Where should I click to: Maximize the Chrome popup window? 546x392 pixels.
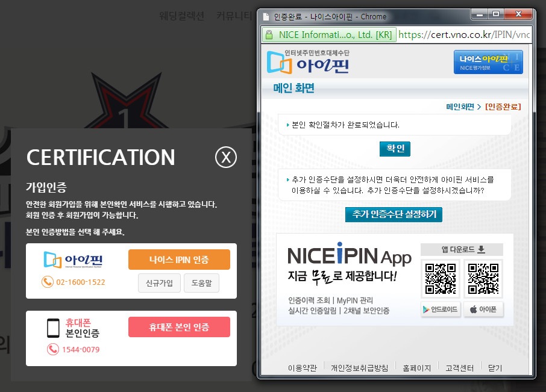pos(496,14)
